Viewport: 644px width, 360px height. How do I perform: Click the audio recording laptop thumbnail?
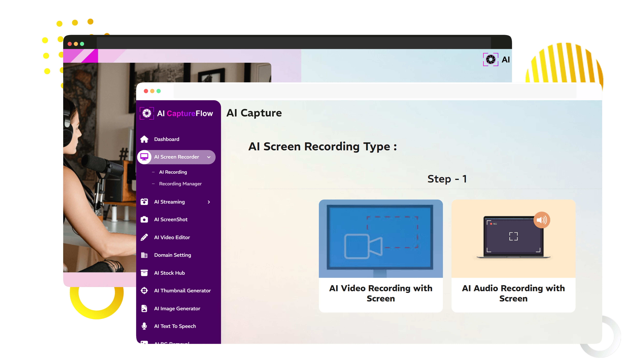coord(513,239)
